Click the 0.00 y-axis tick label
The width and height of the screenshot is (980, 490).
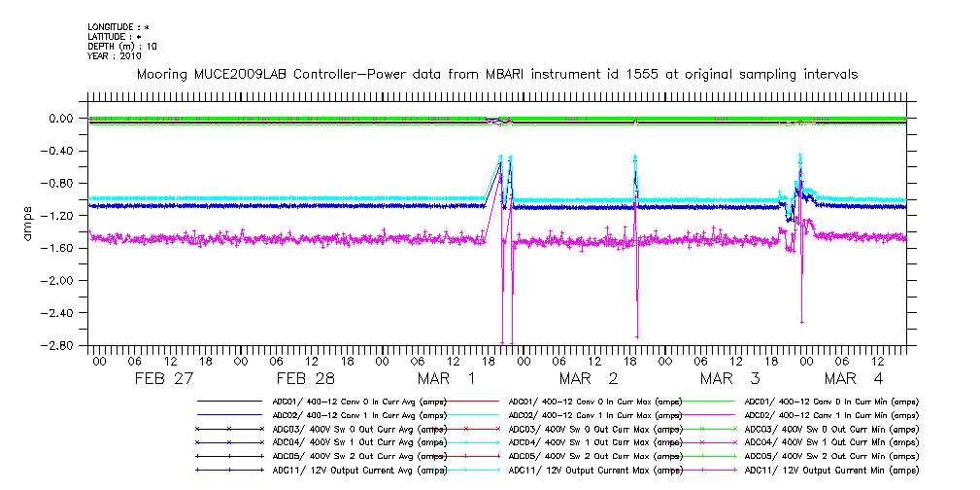click(62, 118)
